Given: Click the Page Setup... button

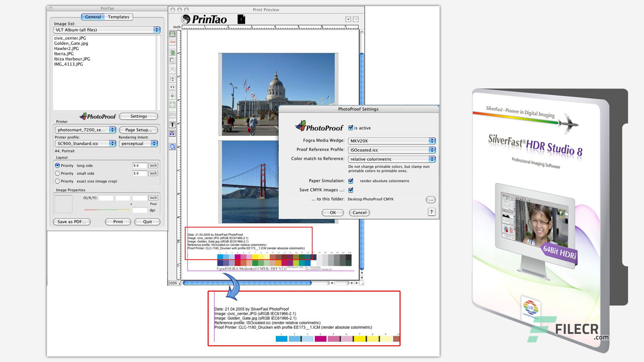Looking at the screenshot, I should point(138,130).
